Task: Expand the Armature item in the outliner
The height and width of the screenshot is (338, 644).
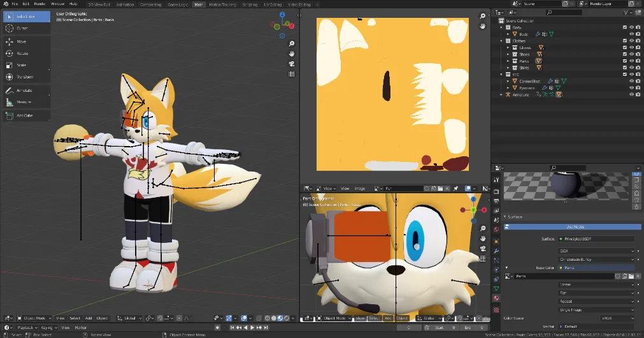Action: point(502,94)
